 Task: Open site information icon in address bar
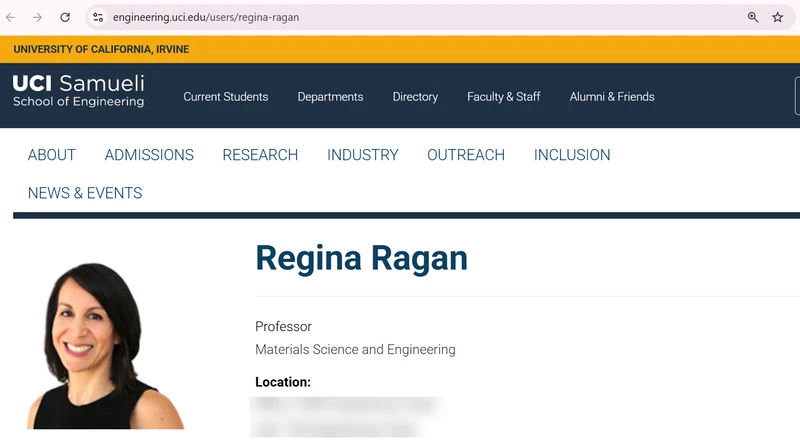point(98,17)
